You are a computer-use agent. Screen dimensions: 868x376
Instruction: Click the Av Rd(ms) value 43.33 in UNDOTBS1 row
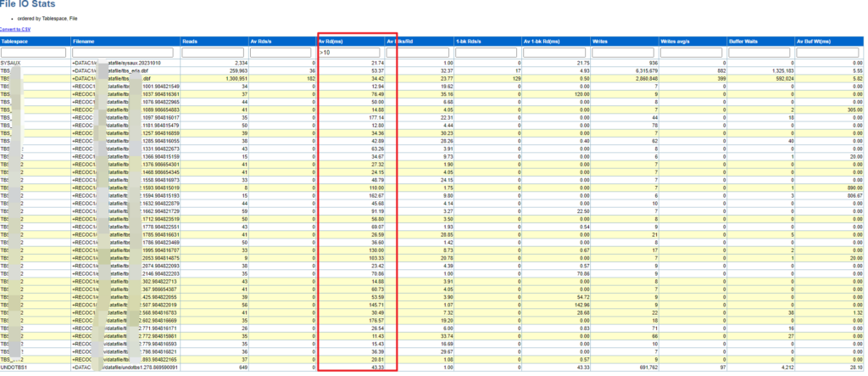coord(377,368)
